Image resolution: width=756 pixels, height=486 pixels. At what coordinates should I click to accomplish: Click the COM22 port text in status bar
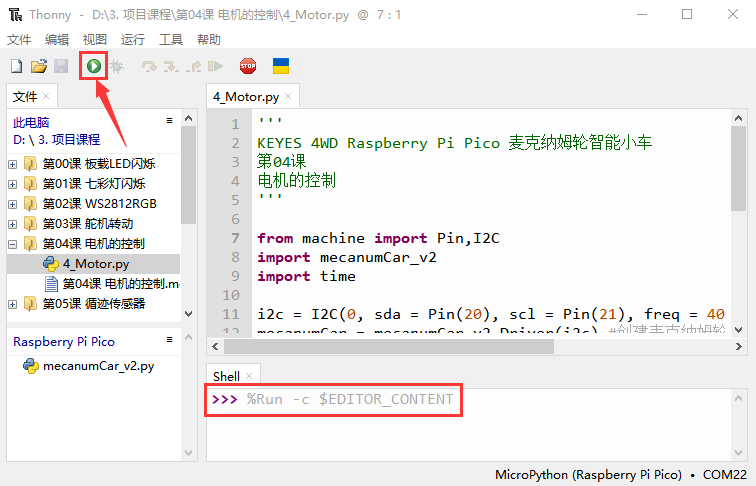coord(725,475)
